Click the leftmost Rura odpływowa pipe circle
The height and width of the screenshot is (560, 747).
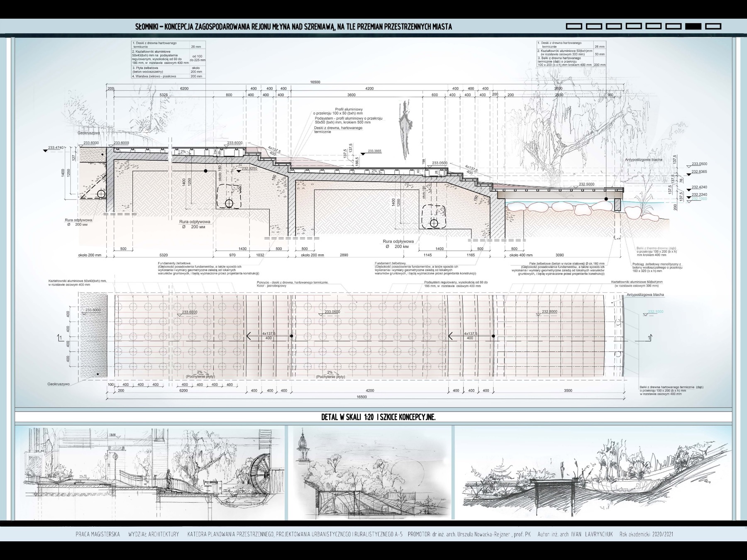pos(101,194)
